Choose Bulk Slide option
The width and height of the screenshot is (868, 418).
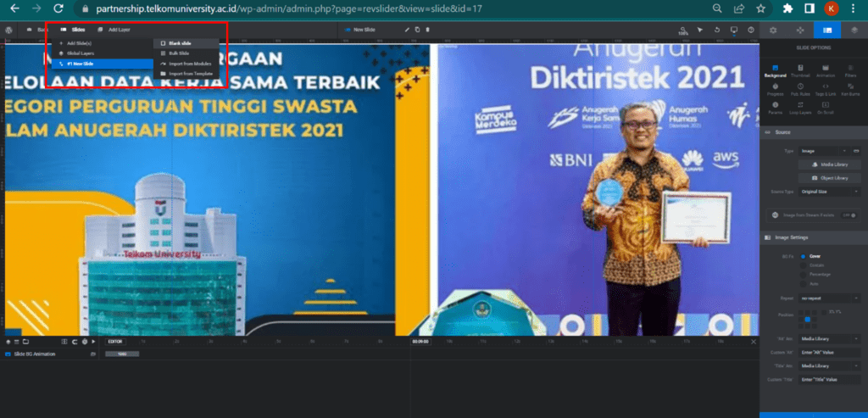186,53
